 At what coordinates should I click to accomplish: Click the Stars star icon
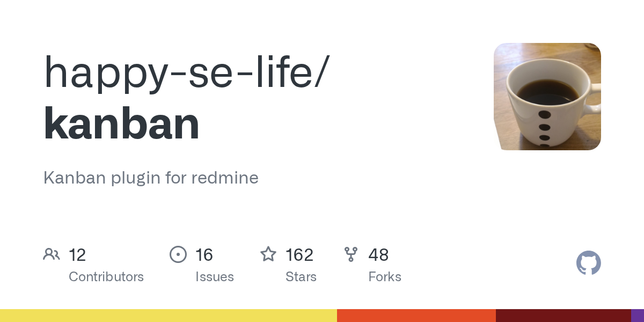coord(268,254)
